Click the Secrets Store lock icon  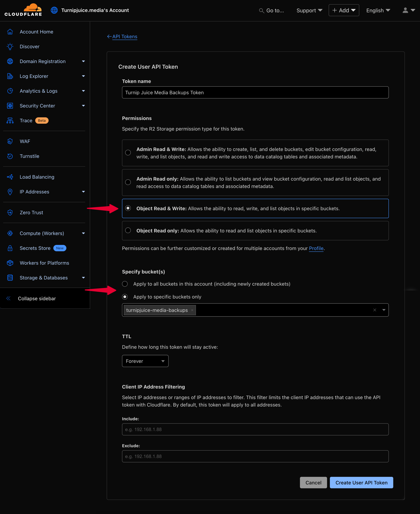pos(10,248)
